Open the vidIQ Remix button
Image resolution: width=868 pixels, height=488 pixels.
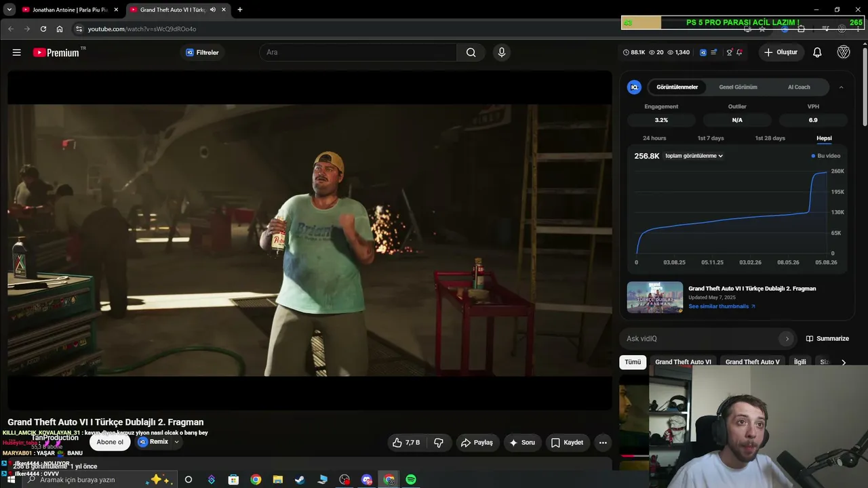pyautogui.click(x=153, y=442)
